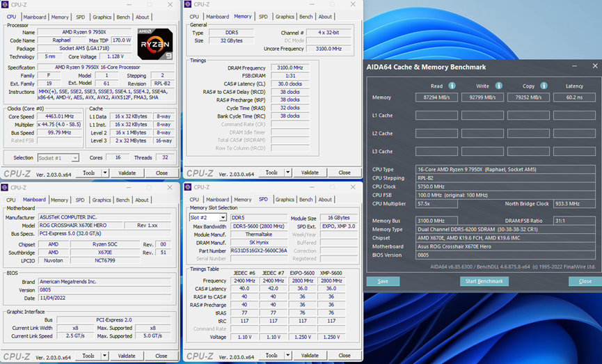This screenshot has width=602, height=364.
Task: Click Memory Type DDR5-6200 SDRAM row
Action: [x=505, y=229]
